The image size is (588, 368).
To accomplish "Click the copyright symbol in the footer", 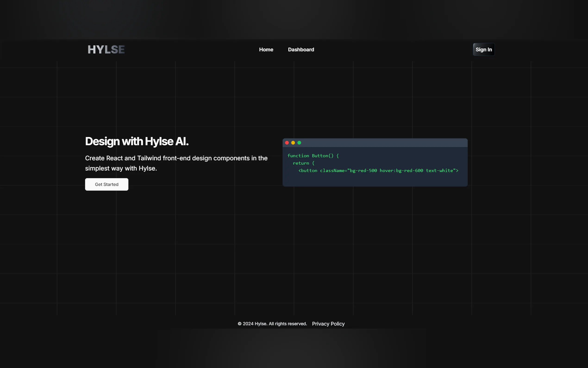I will [x=239, y=324].
